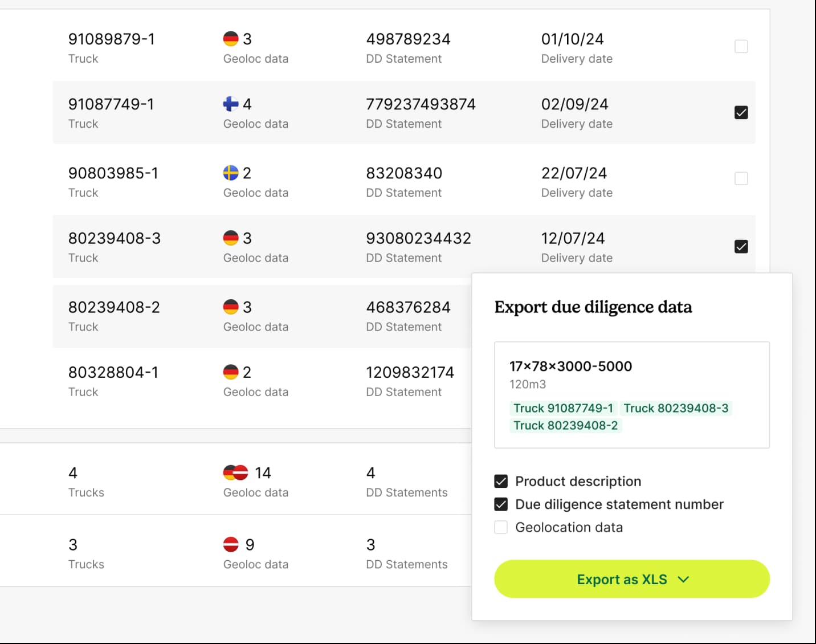Uncheck the Due diligence statement number option

[500, 504]
